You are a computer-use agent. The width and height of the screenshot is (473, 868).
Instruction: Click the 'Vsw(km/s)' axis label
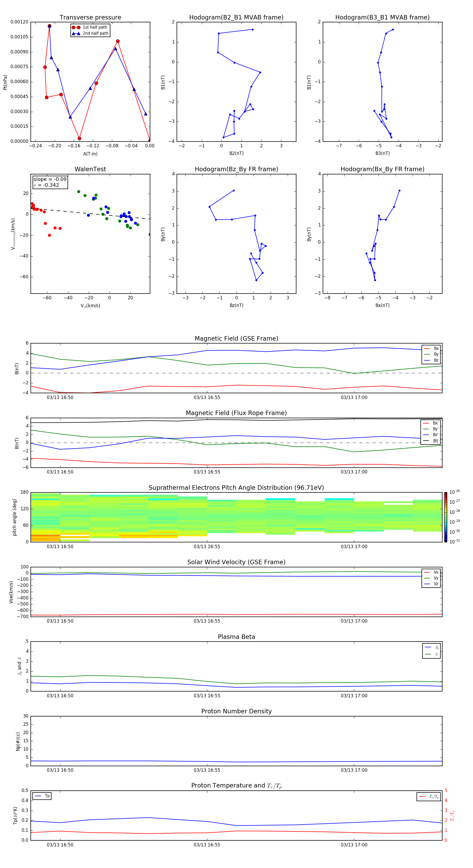[x=11, y=592]
